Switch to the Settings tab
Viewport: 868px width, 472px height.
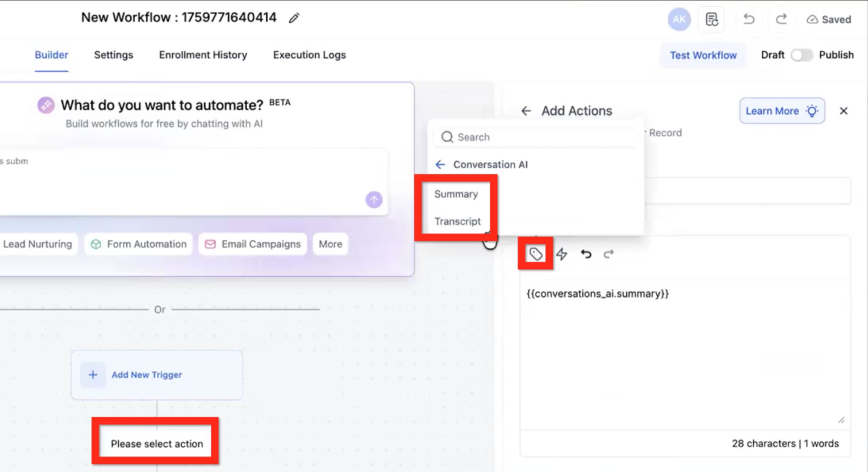(x=113, y=55)
